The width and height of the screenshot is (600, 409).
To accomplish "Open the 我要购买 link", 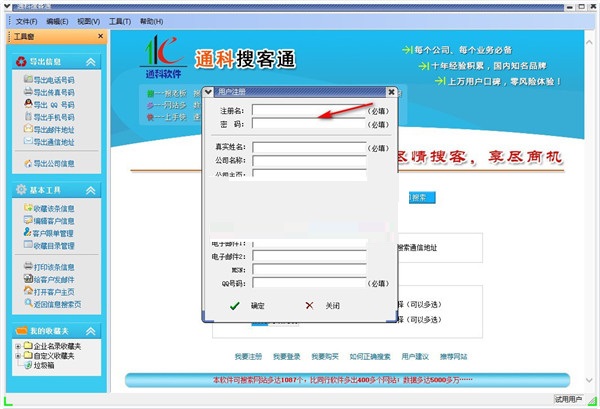I will 324,357.
